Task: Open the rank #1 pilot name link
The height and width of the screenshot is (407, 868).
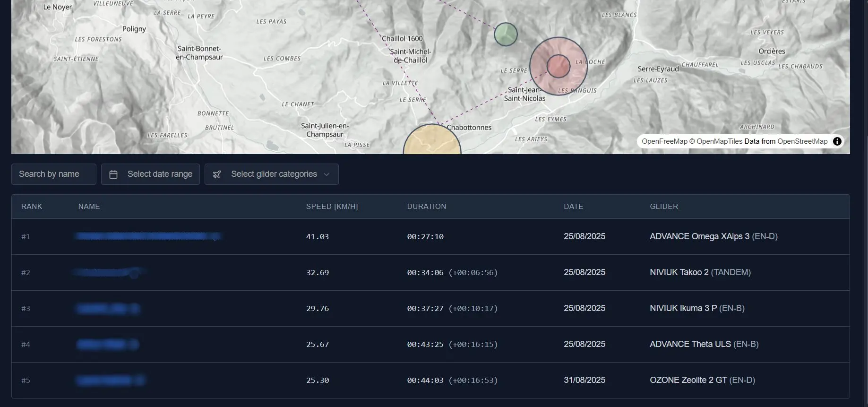Action: (x=147, y=236)
